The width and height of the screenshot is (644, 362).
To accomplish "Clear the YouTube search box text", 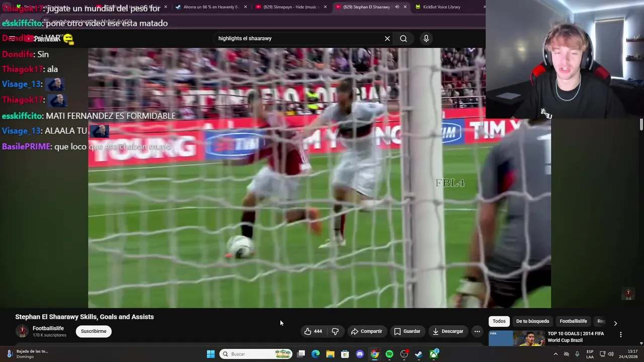I will point(387,38).
